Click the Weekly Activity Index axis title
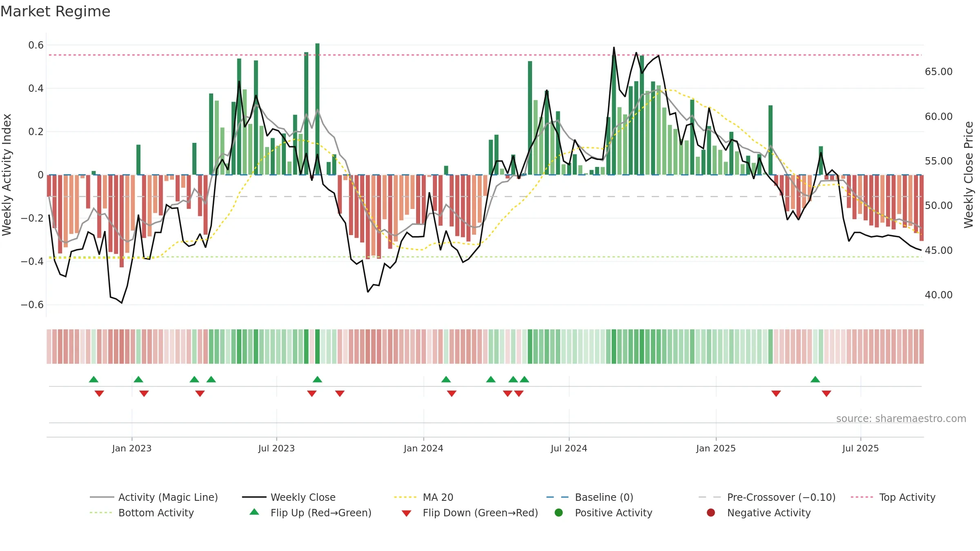The height and width of the screenshot is (551, 980). tap(7, 175)
